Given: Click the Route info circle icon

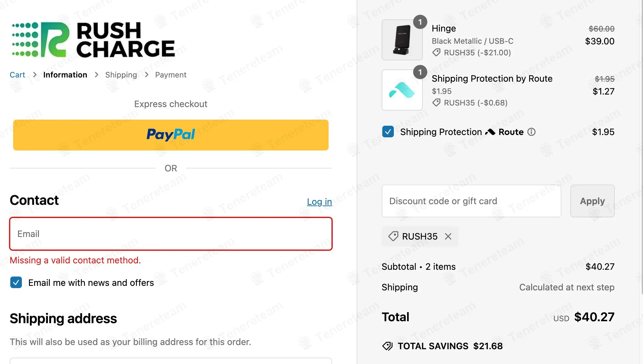Looking at the screenshot, I should tap(531, 132).
